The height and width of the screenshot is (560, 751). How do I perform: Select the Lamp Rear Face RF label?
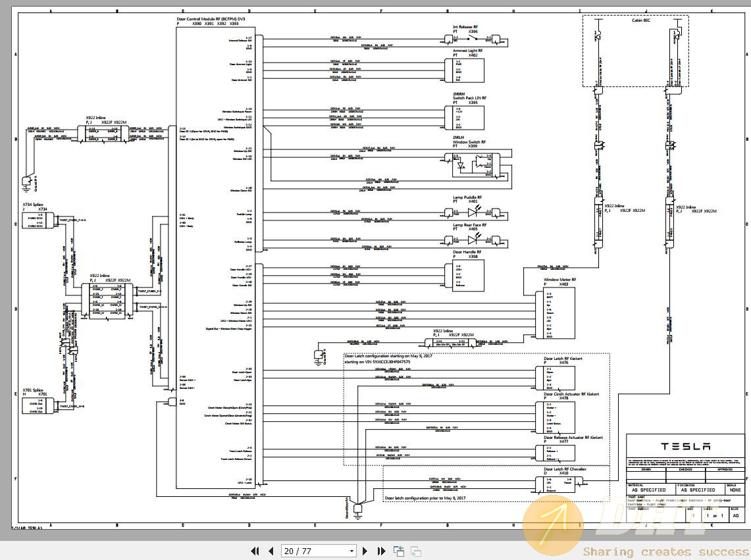click(x=470, y=224)
